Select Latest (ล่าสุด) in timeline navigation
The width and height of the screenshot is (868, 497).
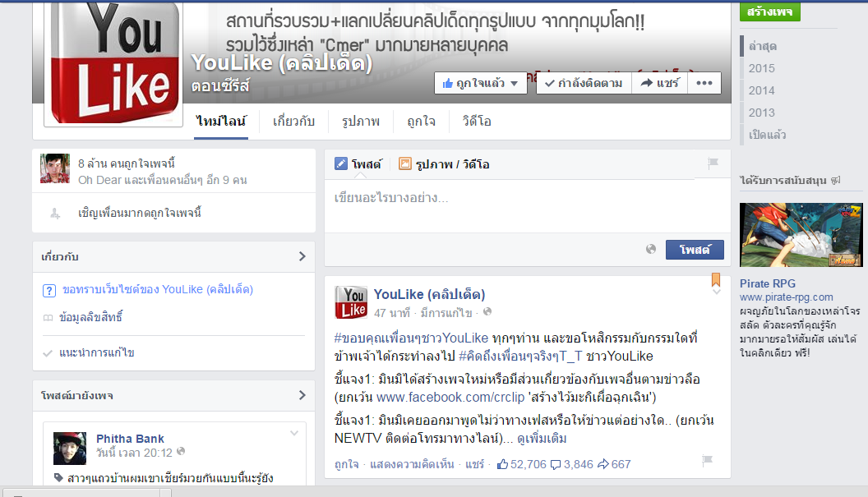762,46
